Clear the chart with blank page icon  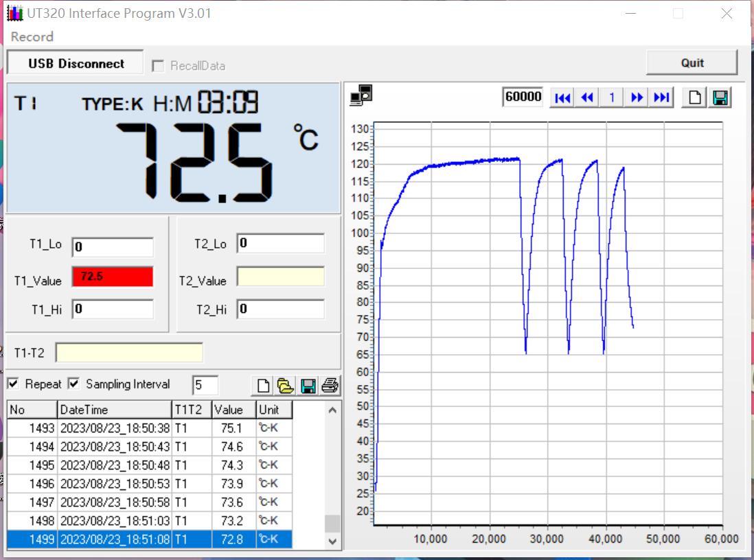click(696, 97)
